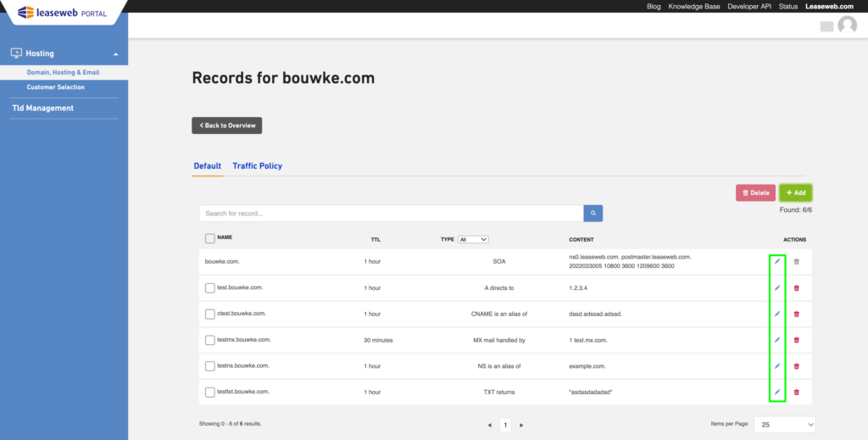Click the TTL column header
This screenshot has height=440, width=868.
pyautogui.click(x=376, y=240)
